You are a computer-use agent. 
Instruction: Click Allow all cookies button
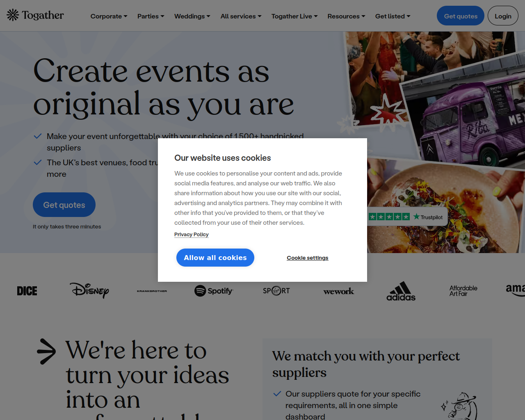pyautogui.click(x=215, y=258)
